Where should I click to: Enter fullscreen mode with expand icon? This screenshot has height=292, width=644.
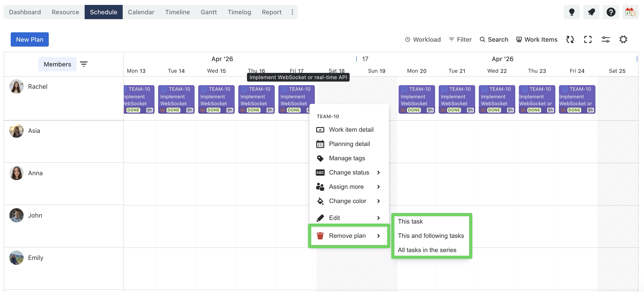588,39
